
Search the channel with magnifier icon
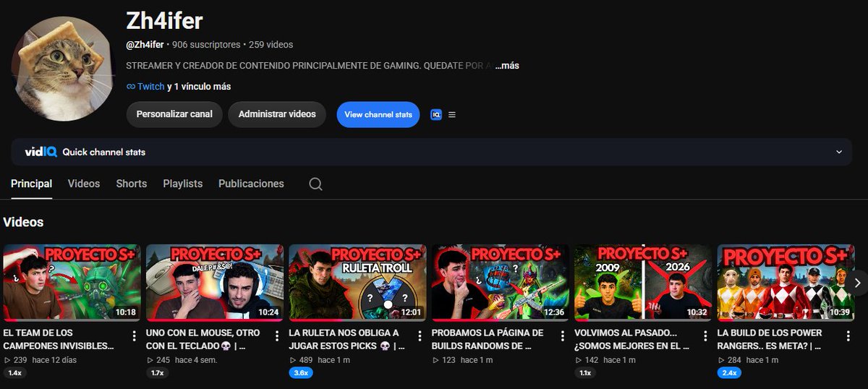click(315, 184)
